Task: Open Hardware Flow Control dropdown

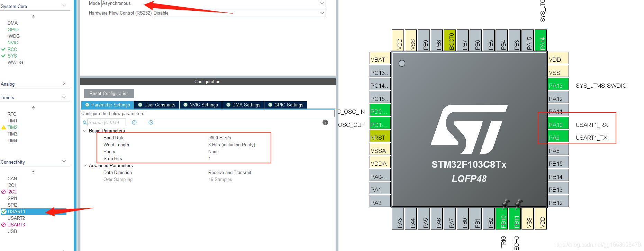Action: pos(239,13)
